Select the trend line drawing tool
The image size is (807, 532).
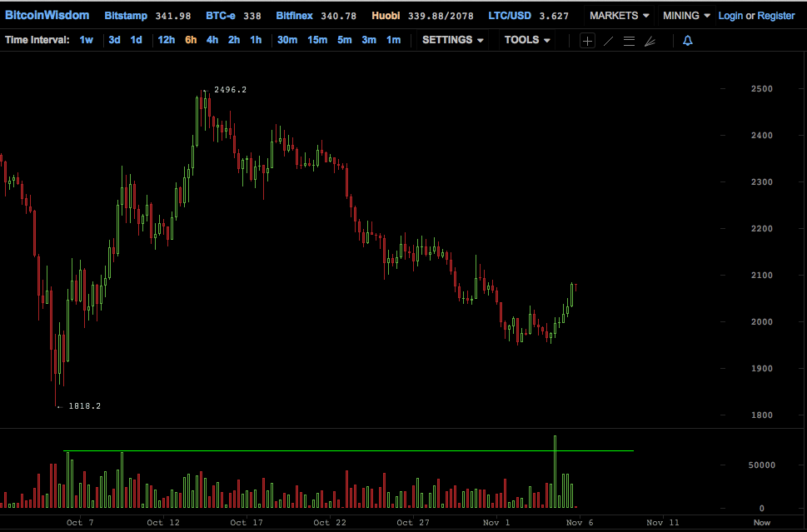608,41
